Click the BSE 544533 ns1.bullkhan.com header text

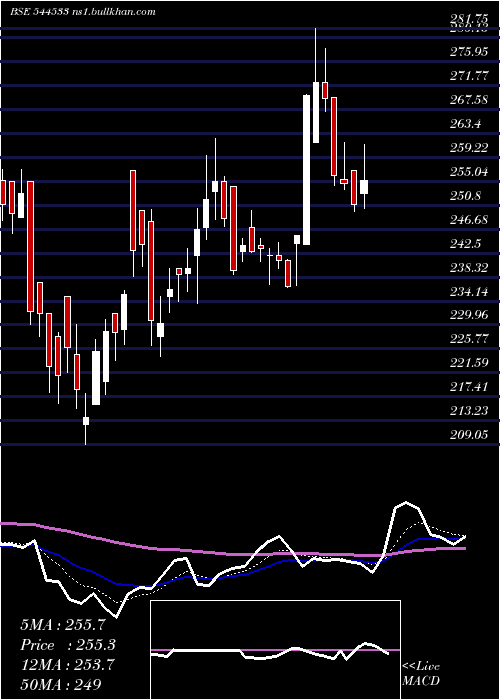83,12
